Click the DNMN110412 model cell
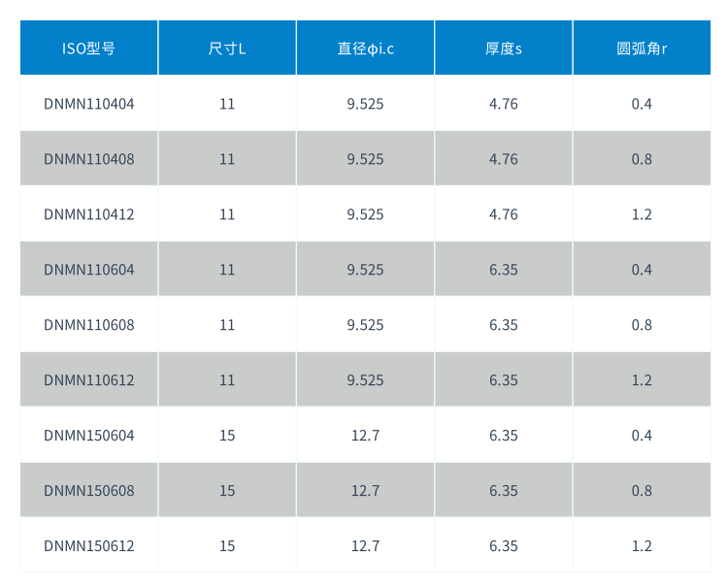The image size is (728, 587). tap(88, 213)
